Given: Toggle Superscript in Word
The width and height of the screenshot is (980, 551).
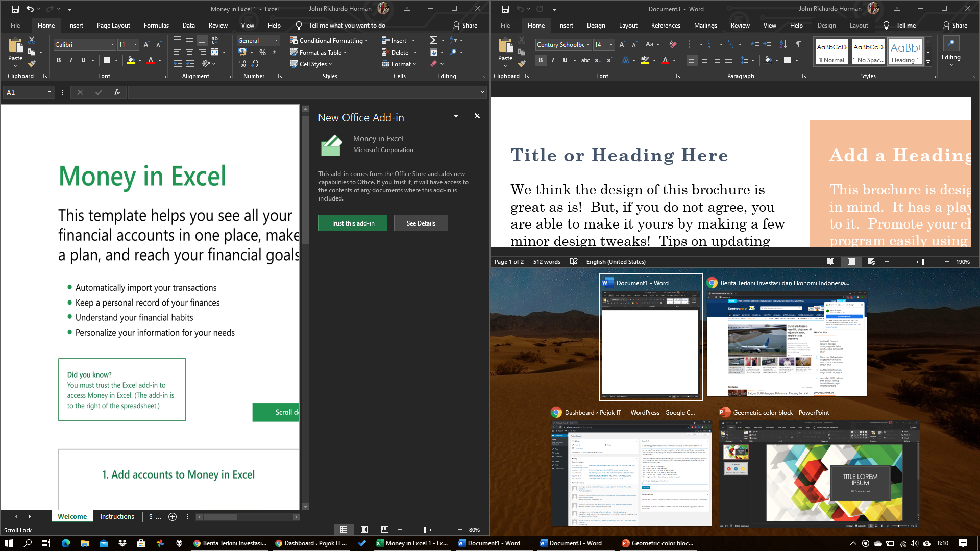Looking at the screenshot, I should tap(609, 60).
